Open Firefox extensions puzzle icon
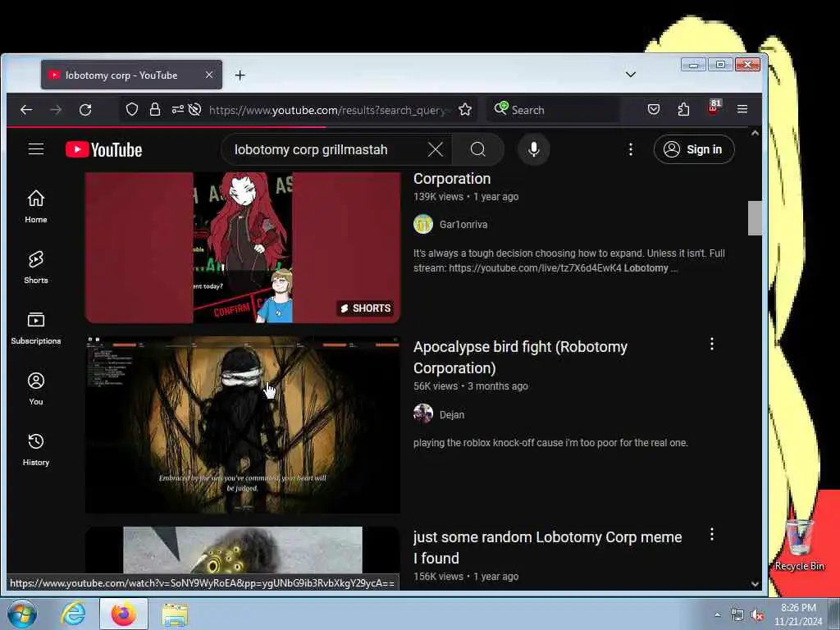The height and width of the screenshot is (630, 840). tap(683, 110)
